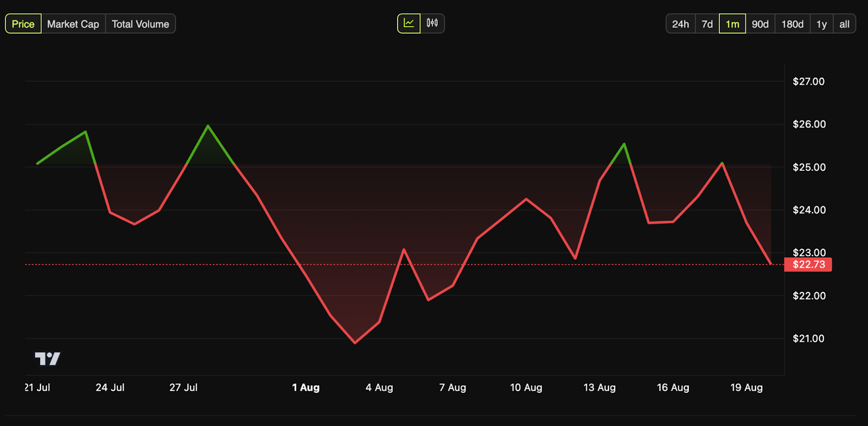Click the $26.00 price axis label
This screenshot has height=426, width=868.
point(809,124)
